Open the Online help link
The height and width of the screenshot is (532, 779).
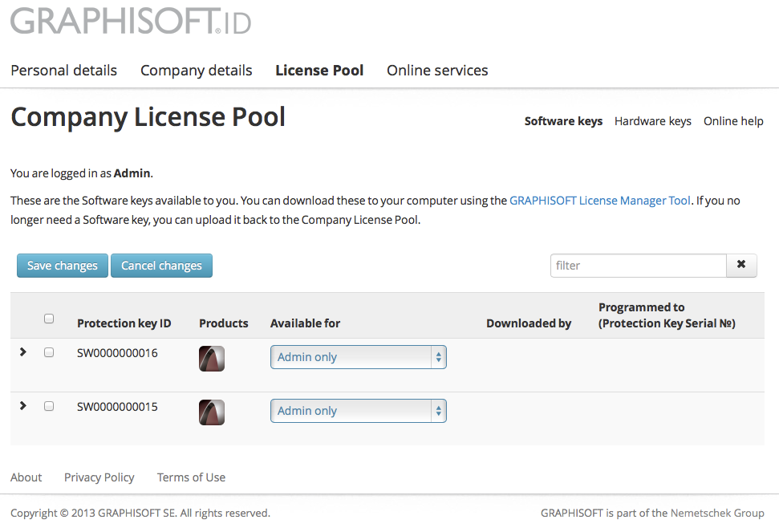(733, 121)
